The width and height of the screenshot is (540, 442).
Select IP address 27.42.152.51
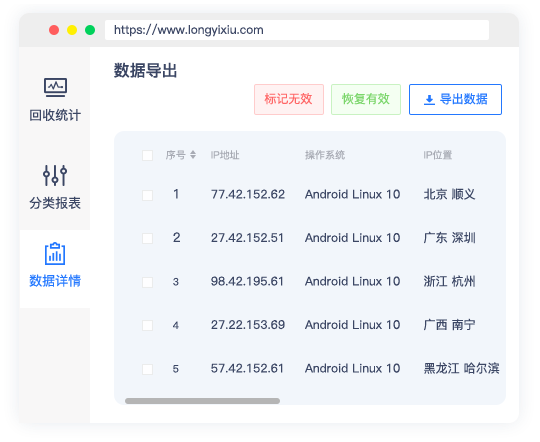click(247, 238)
